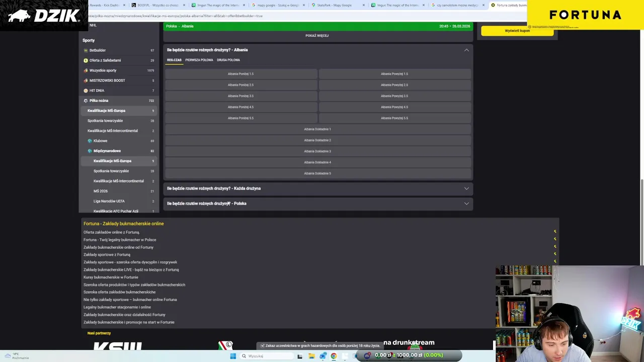Close the Rewards - Kick Dashboard tab

tap(124, 5)
